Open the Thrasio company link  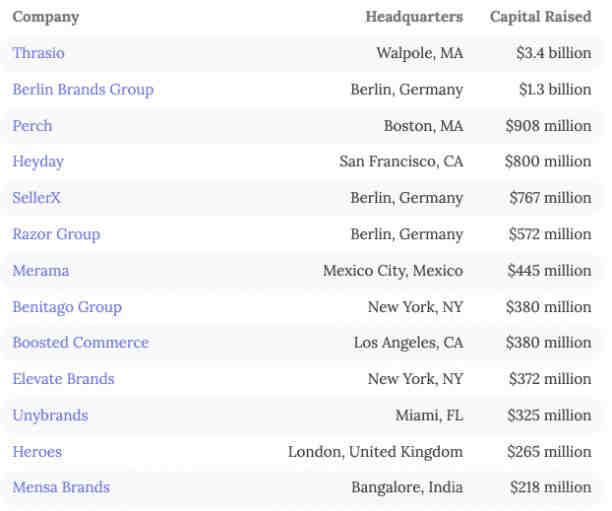click(x=38, y=53)
